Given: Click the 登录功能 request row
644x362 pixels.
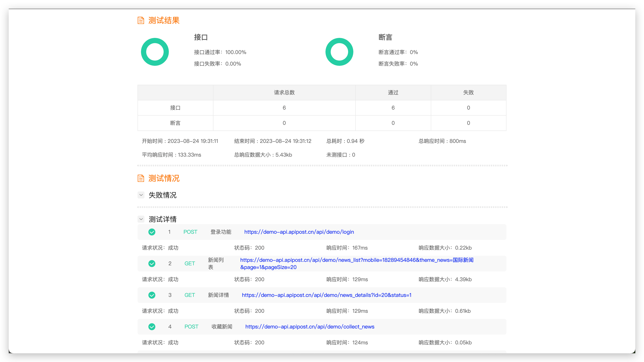Looking at the screenshot, I should point(221,232).
